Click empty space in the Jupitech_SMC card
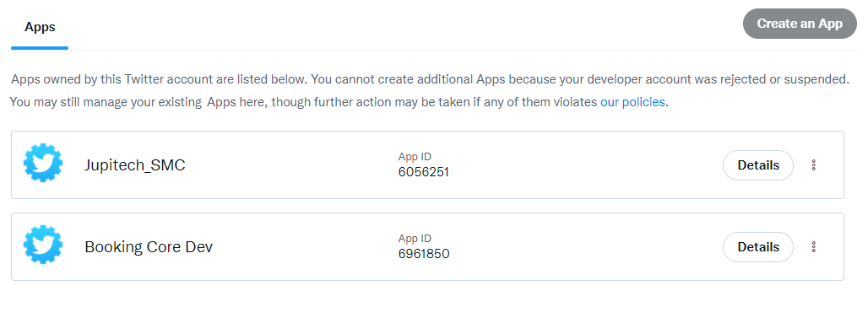The image size is (868, 318). click(x=581, y=164)
